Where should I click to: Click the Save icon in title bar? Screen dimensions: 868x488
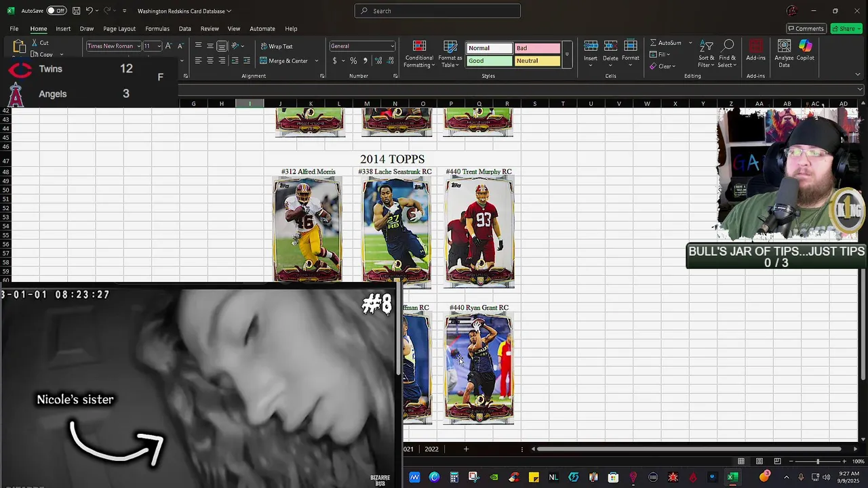tap(77, 11)
